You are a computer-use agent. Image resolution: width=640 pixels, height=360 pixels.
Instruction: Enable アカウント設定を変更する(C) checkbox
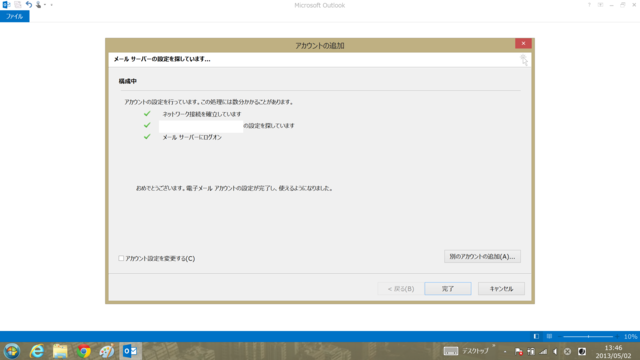121,258
